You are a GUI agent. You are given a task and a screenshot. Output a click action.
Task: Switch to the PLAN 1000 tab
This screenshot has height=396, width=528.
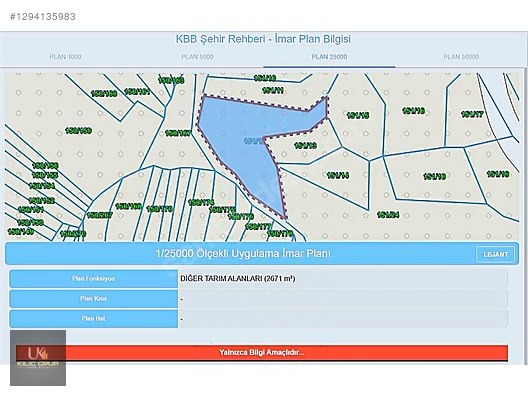65,57
